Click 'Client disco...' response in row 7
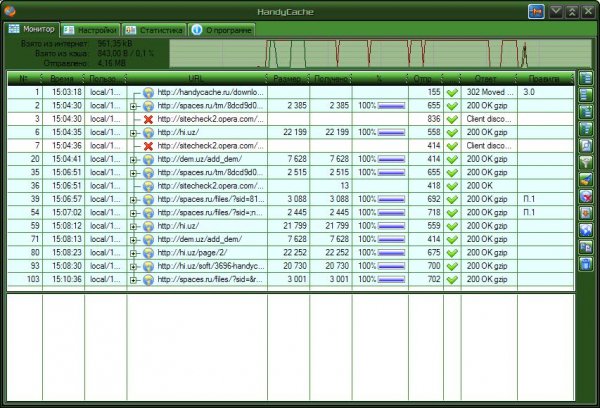Viewport: 600px width, 408px height. tap(489, 146)
